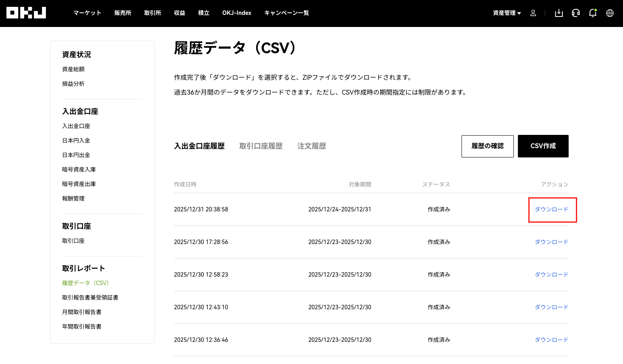Download the 2025/12/30 12:58:23 CSV file
Image resolution: width=623 pixels, height=364 pixels.
(551, 275)
